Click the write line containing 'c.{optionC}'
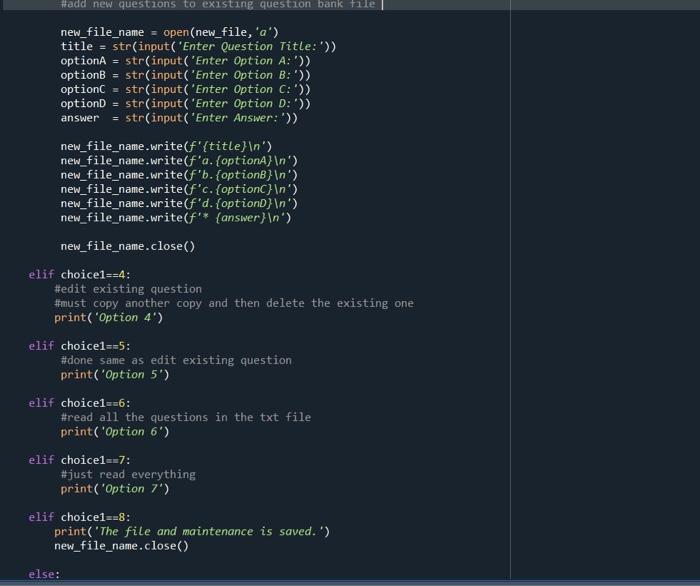The height and width of the screenshot is (586, 700). [179, 189]
